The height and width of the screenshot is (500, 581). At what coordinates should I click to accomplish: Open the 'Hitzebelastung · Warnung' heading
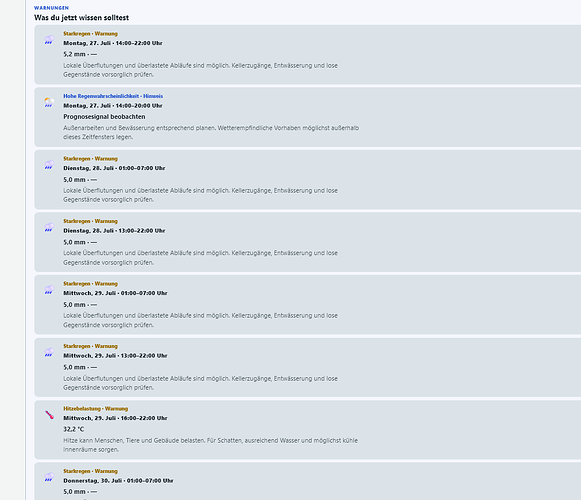coord(96,408)
